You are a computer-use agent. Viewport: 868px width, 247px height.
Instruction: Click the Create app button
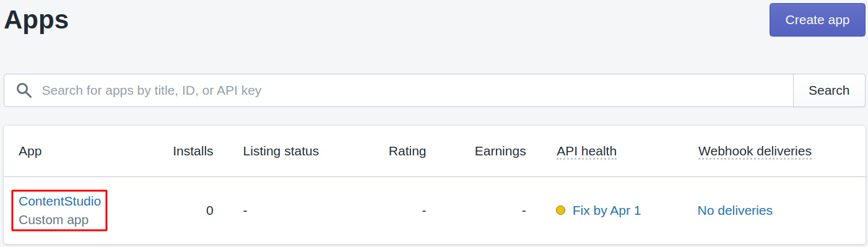point(817,20)
